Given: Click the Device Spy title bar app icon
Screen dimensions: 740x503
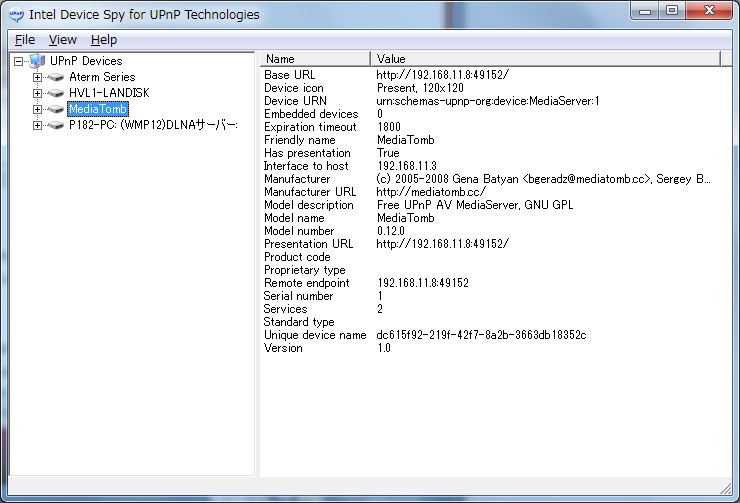Looking at the screenshot, I should pos(16,15).
